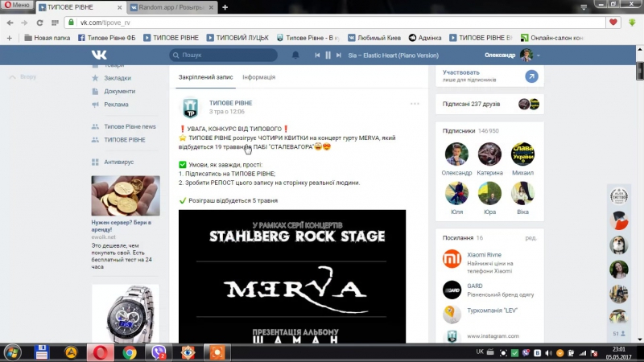
Task: Open subscriber Віка's avatar
Action: point(522,193)
